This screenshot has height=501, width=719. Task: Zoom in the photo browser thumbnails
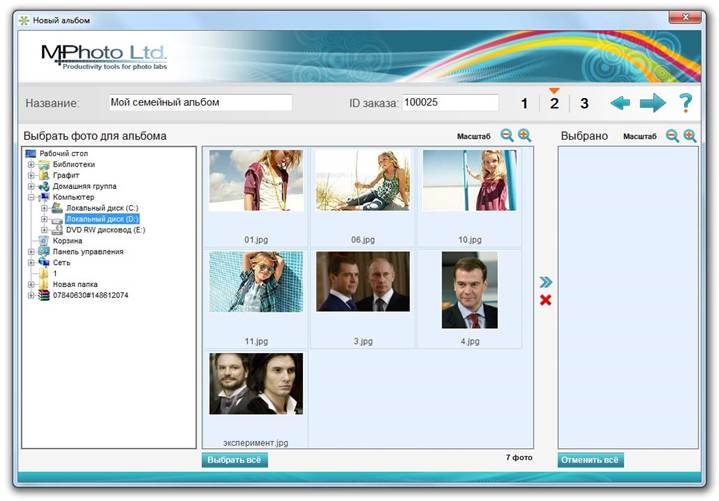[x=525, y=135]
